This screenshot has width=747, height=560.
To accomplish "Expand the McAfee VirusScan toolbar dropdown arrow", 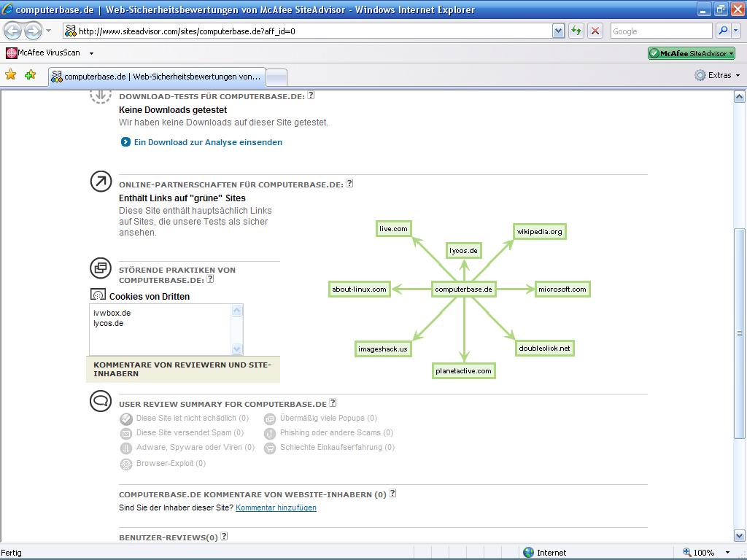I will (91, 53).
